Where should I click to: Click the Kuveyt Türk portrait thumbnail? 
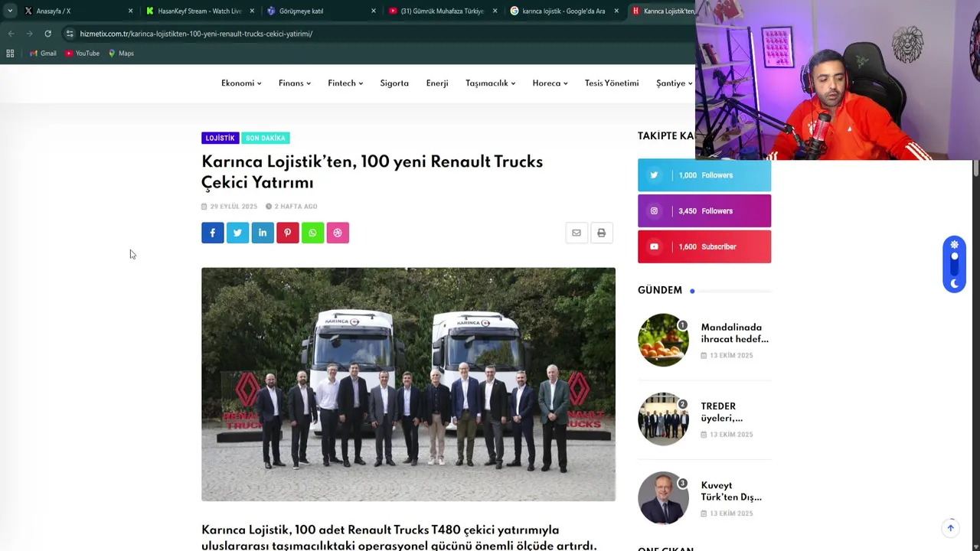[663, 498]
